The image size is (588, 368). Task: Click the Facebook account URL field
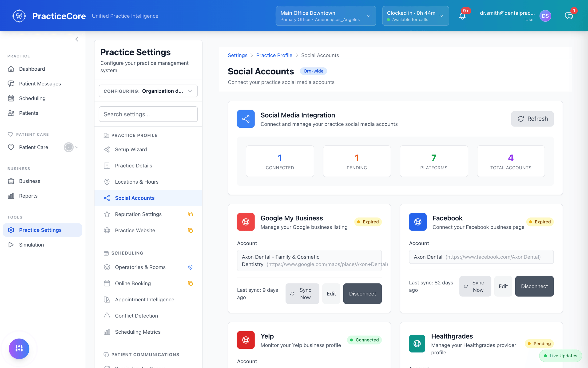[481, 257]
